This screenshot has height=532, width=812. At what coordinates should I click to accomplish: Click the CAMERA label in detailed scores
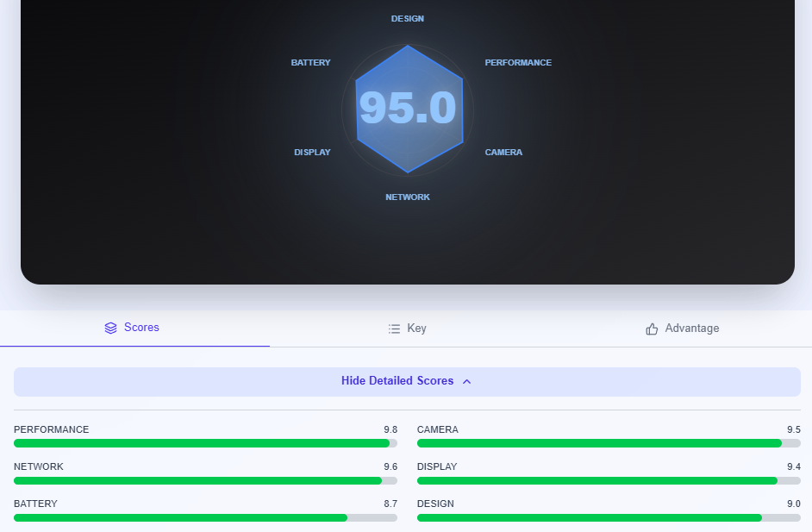click(x=438, y=429)
